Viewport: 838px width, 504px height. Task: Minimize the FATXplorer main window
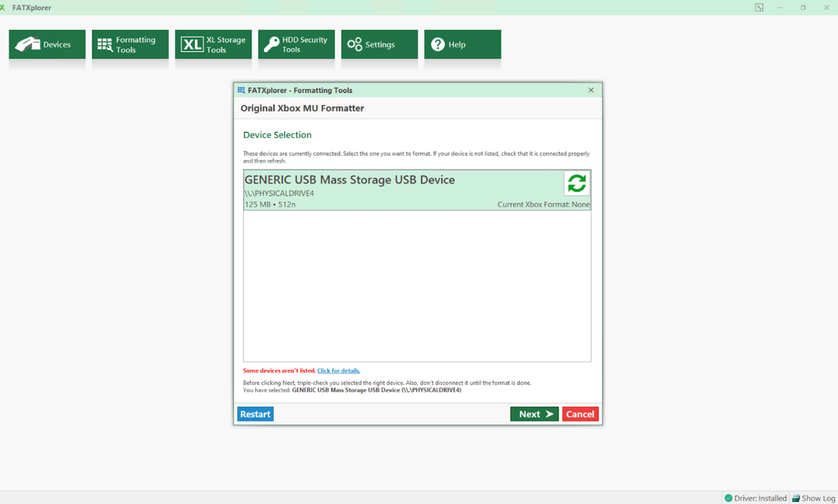(781, 8)
